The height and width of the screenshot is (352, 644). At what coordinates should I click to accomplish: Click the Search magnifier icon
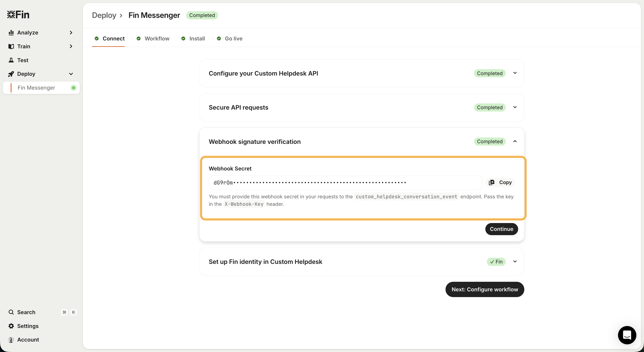[11, 312]
